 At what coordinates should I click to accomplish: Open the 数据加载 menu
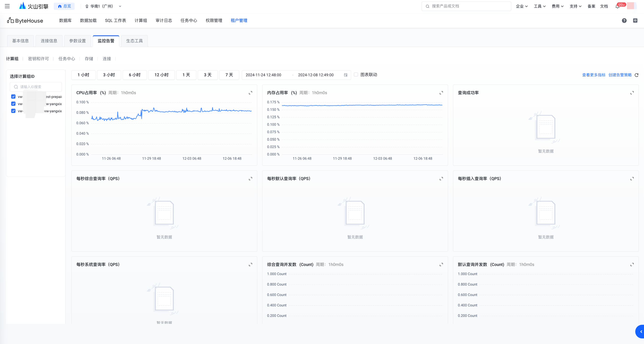tap(88, 21)
